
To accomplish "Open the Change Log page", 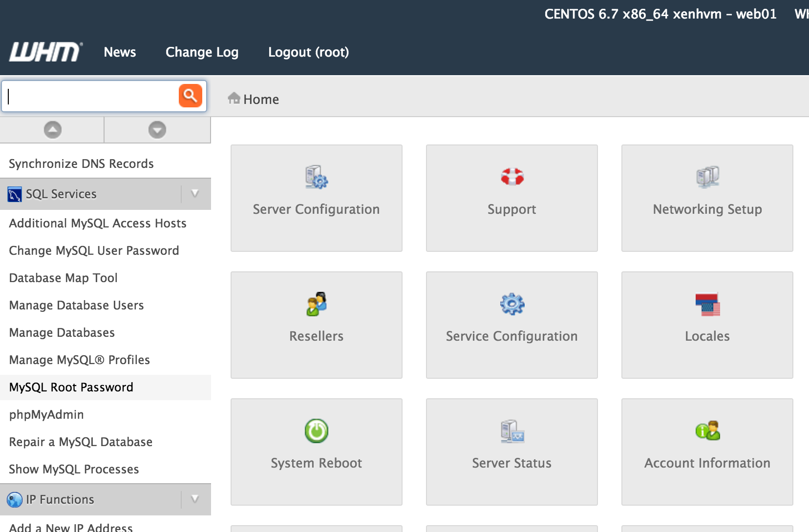I will tap(202, 52).
